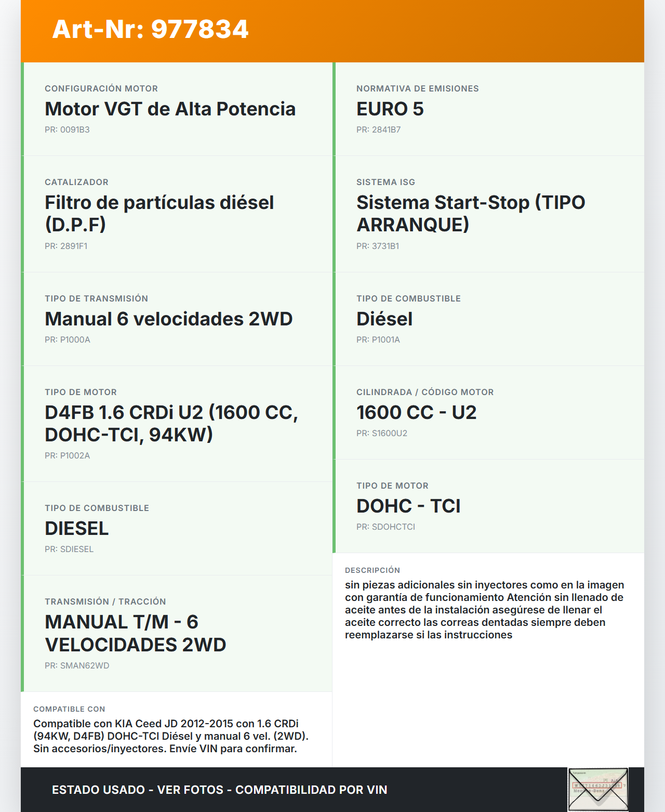Click the PR: SMAN62WD code
Image resolution: width=665 pixels, height=812 pixels.
click(x=77, y=665)
